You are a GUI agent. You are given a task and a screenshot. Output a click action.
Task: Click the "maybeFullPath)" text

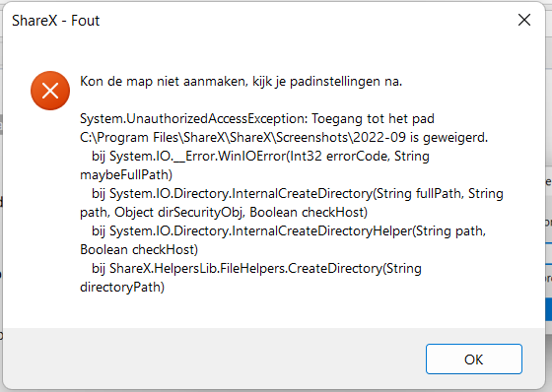coord(126,175)
